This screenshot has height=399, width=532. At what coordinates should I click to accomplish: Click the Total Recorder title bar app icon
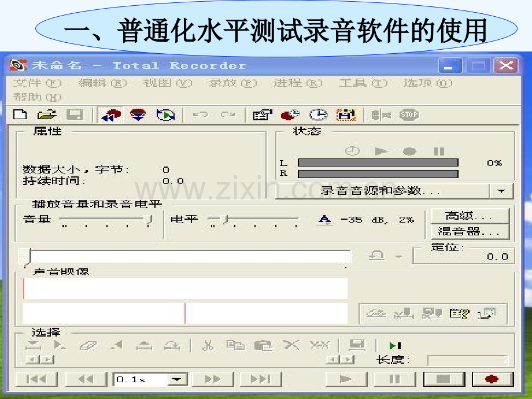(18, 65)
